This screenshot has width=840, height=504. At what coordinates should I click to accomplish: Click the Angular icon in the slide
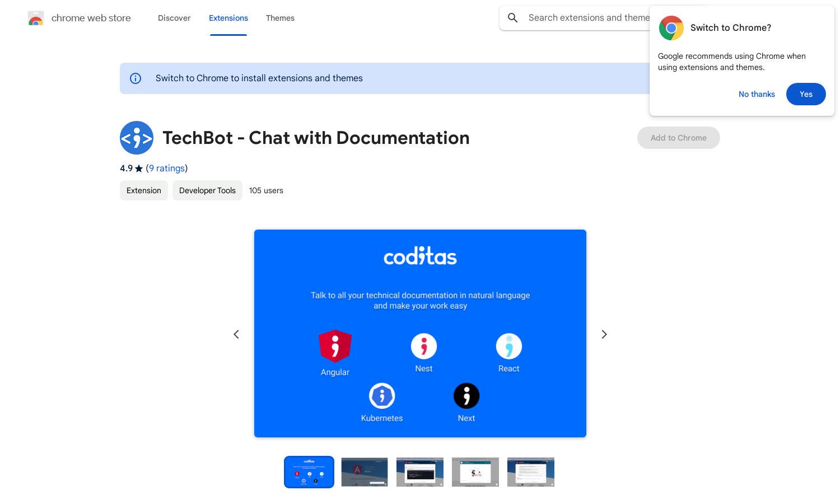[x=335, y=346]
